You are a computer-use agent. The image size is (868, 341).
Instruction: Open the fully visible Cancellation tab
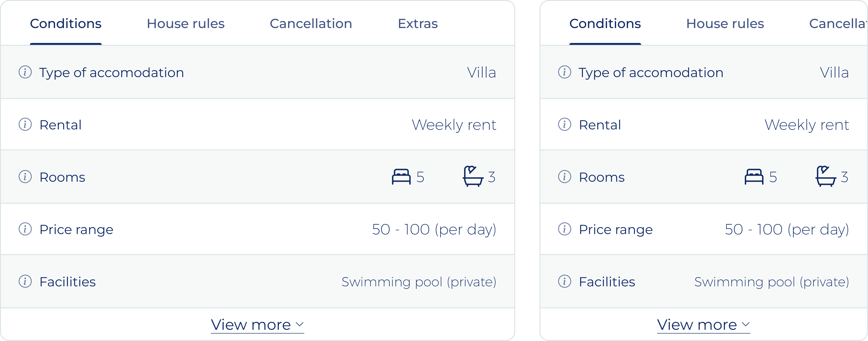click(x=311, y=24)
